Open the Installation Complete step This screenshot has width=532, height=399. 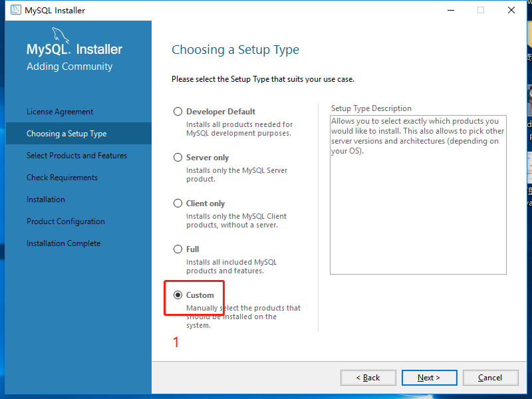pyautogui.click(x=63, y=243)
